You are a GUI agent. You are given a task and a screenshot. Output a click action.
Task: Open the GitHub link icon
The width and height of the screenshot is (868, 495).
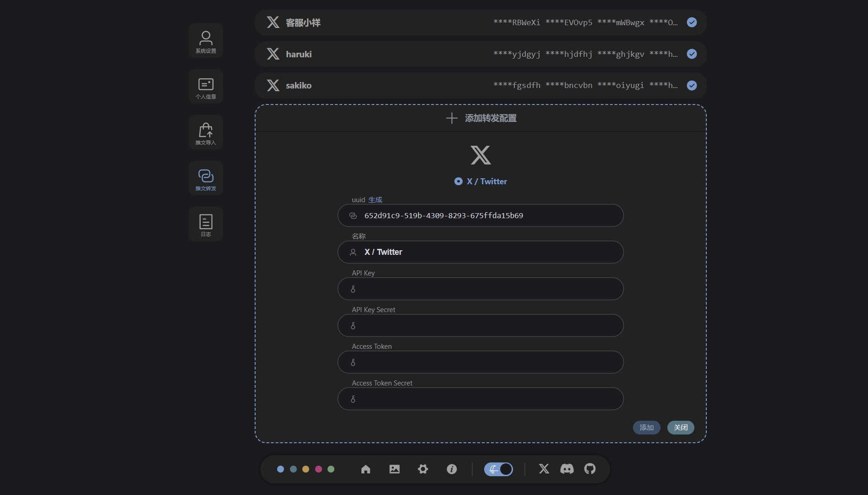(x=590, y=469)
